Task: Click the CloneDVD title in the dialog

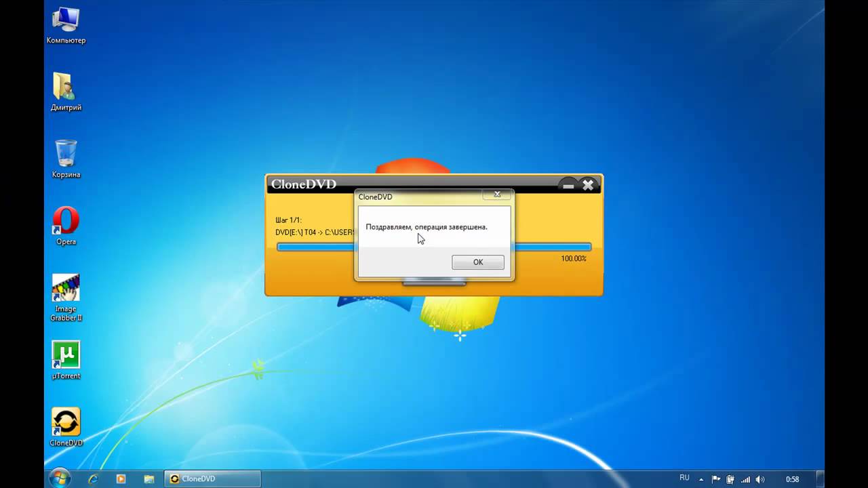Action: click(375, 197)
